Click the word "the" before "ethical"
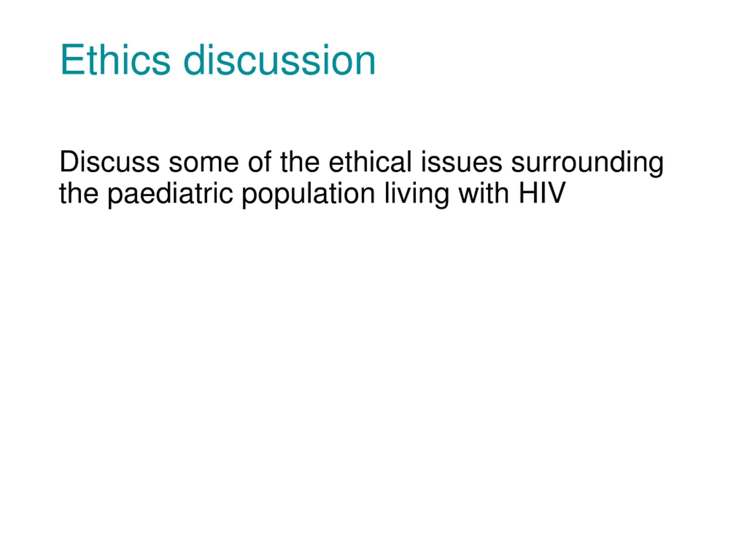The width and height of the screenshot is (747, 560). [x=300, y=162]
